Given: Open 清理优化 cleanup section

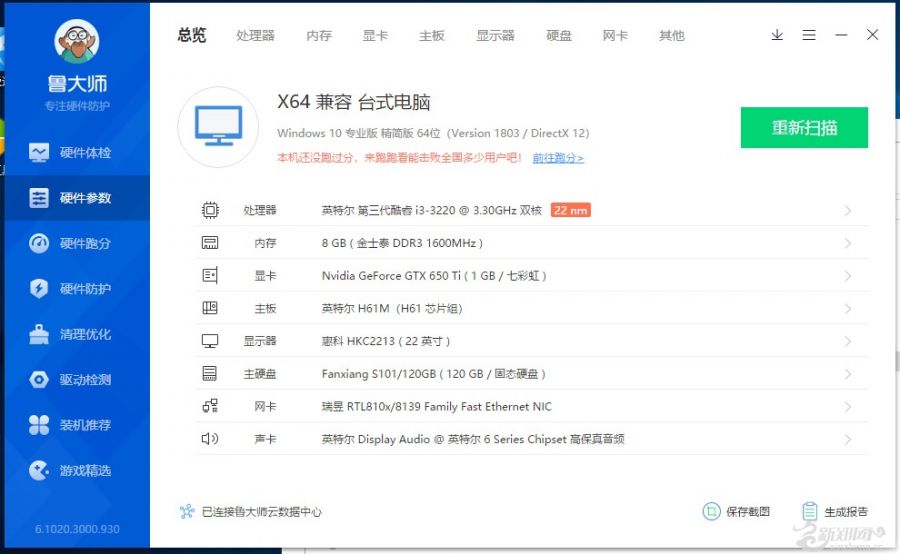Looking at the screenshot, I should pyautogui.click(x=77, y=334).
